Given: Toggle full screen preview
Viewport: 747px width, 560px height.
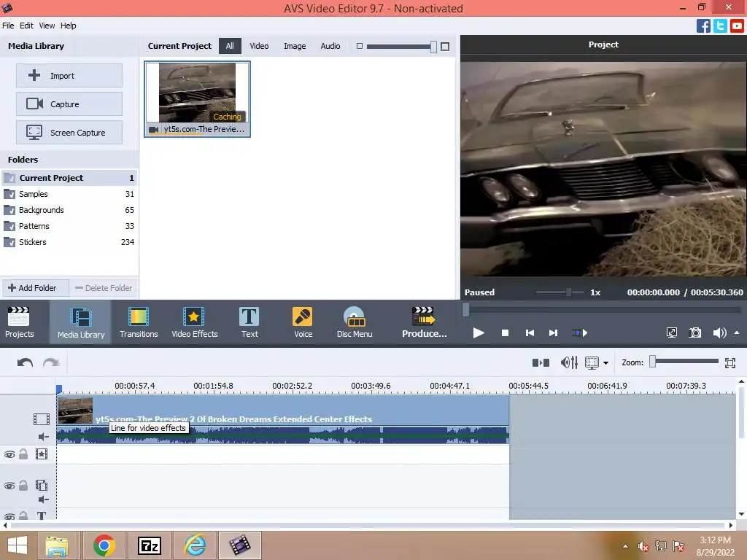Looking at the screenshot, I should click(671, 332).
